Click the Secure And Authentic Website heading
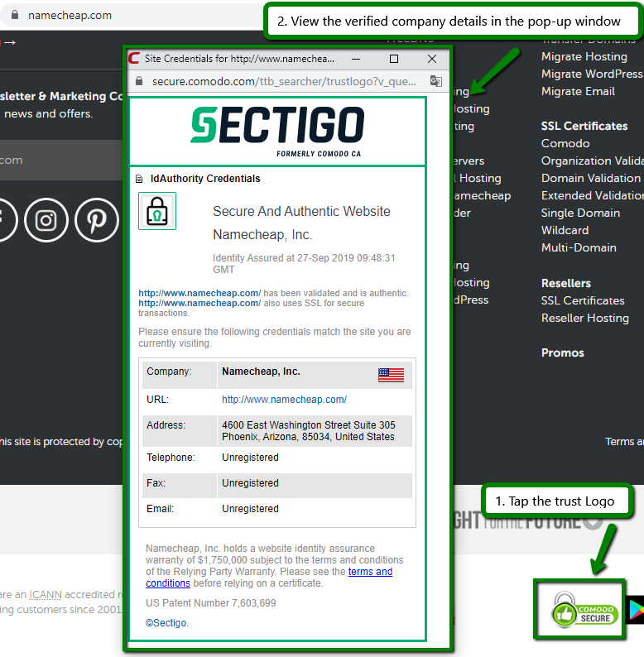 point(301,211)
